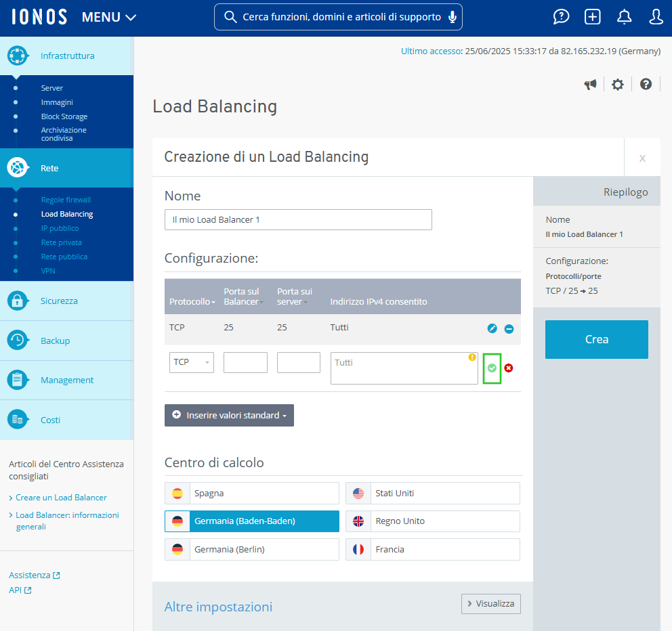Sort by Porta sui server column
The width and height of the screenshot is (672, 631).
coord(295,297)
